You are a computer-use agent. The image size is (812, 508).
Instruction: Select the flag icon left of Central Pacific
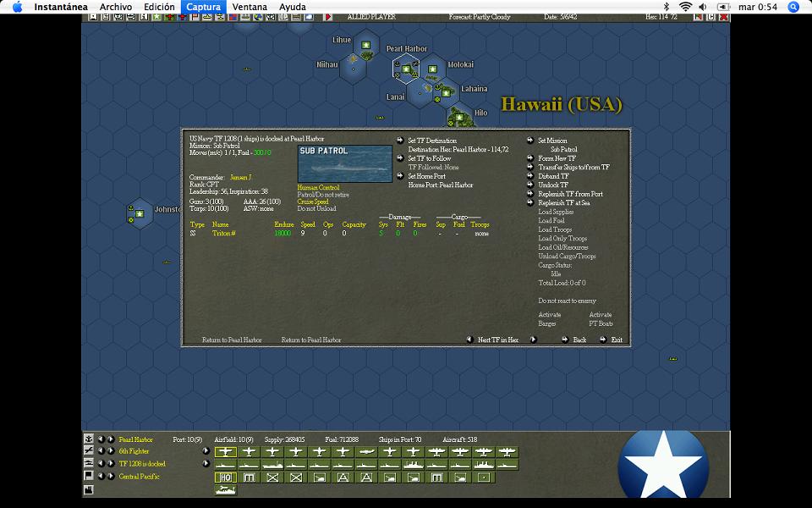tap(89, 476)
